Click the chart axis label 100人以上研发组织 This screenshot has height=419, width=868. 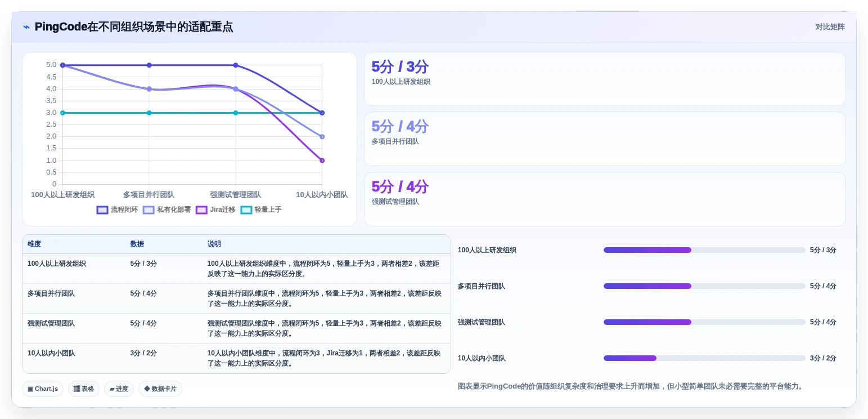[x=63, y=195]
